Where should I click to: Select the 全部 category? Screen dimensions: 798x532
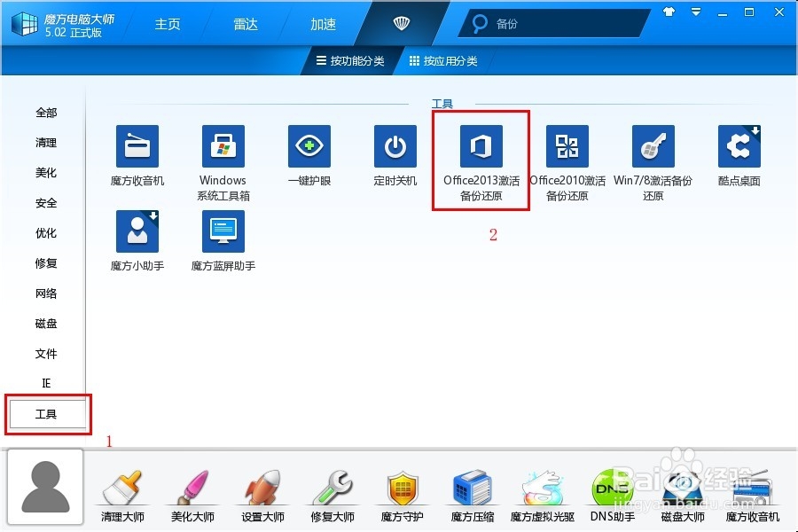coord(46,113)
